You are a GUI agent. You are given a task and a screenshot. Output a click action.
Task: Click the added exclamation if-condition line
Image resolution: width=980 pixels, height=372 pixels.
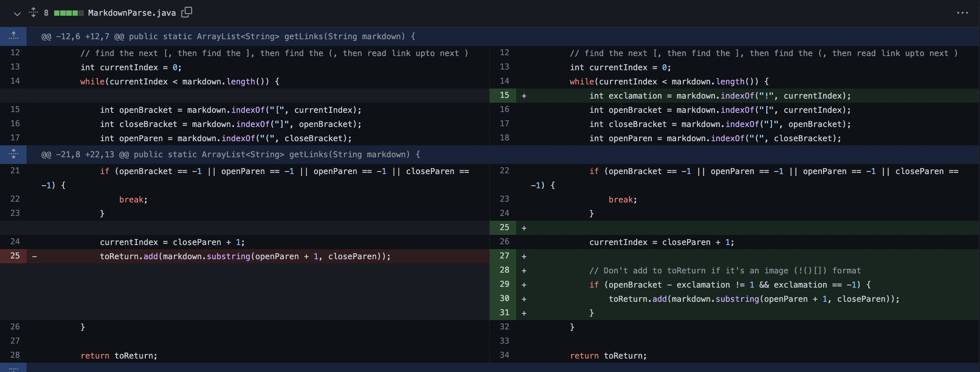click(730, 285)
